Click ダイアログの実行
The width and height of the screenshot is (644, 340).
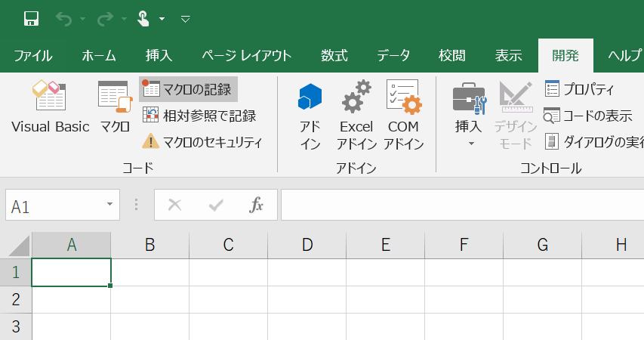(594, 142)
